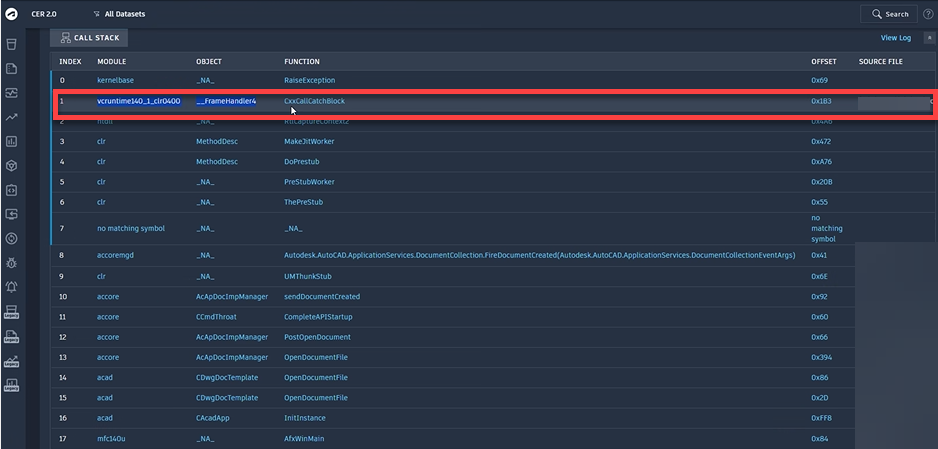Open the first Legacy sidebar icon

(x=11, y=311)
